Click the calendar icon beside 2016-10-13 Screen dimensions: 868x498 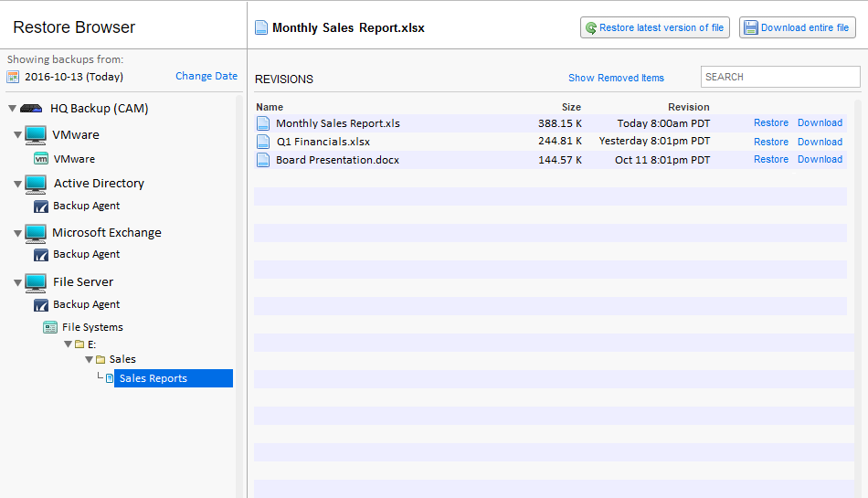pos(13,77)
